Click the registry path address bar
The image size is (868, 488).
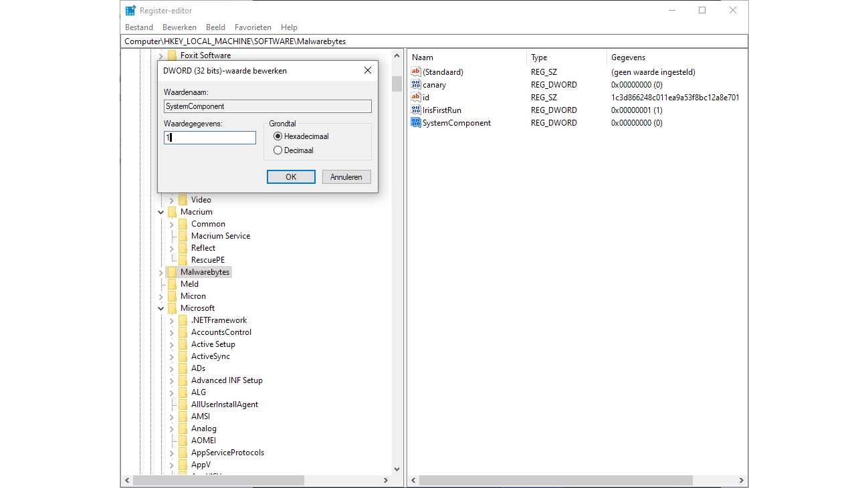click(434, 41)
